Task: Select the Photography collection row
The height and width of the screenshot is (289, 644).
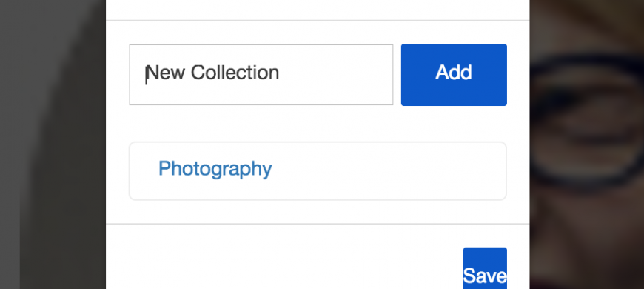Action: [318, 171]
